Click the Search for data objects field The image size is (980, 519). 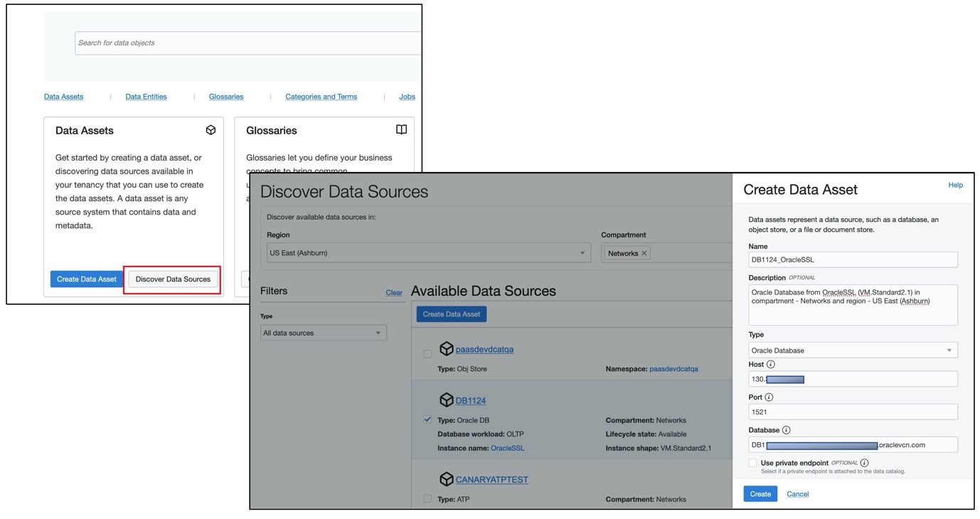click(x=247, y=43)
